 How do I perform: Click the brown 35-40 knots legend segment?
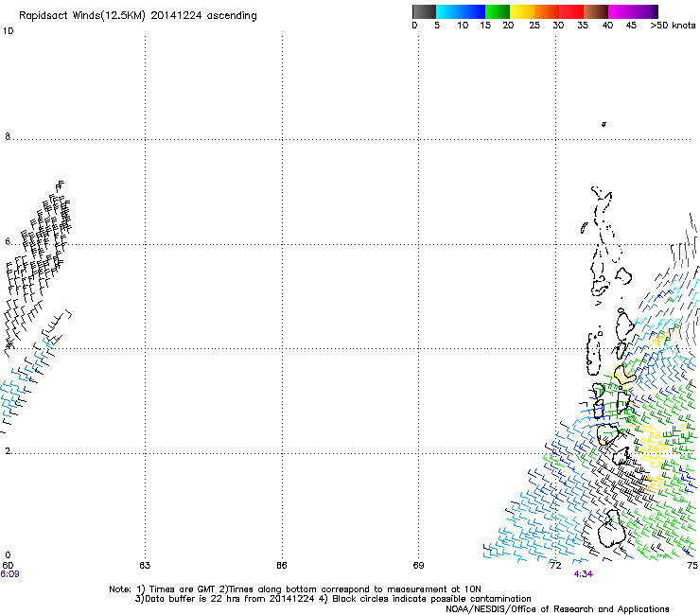(596, 11)
